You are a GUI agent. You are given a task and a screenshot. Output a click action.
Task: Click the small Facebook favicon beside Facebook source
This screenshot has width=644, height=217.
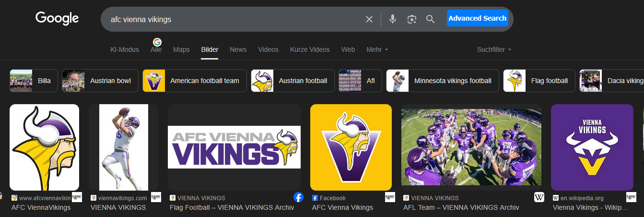[315, 198]
